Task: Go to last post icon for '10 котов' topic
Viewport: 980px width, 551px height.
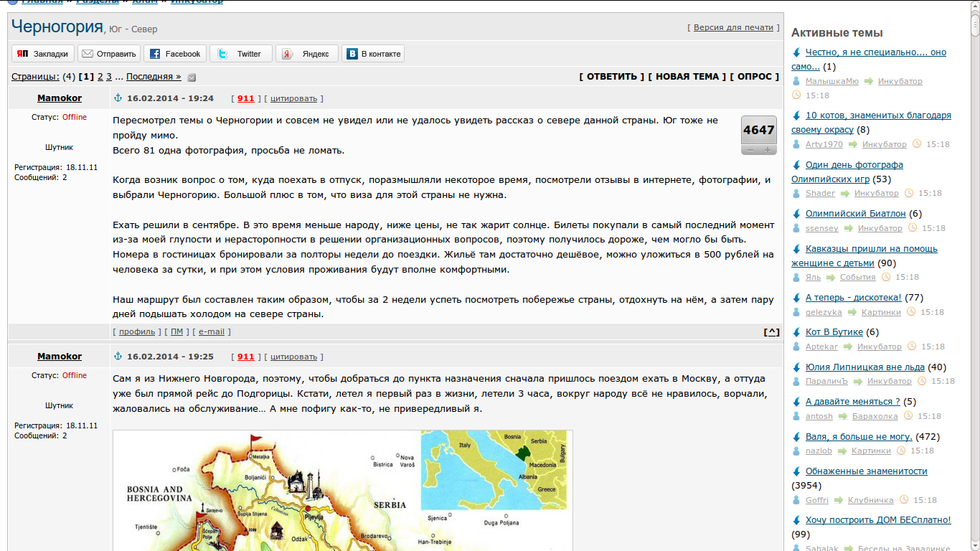Action: pyautogui.click(x=796, y=116)
